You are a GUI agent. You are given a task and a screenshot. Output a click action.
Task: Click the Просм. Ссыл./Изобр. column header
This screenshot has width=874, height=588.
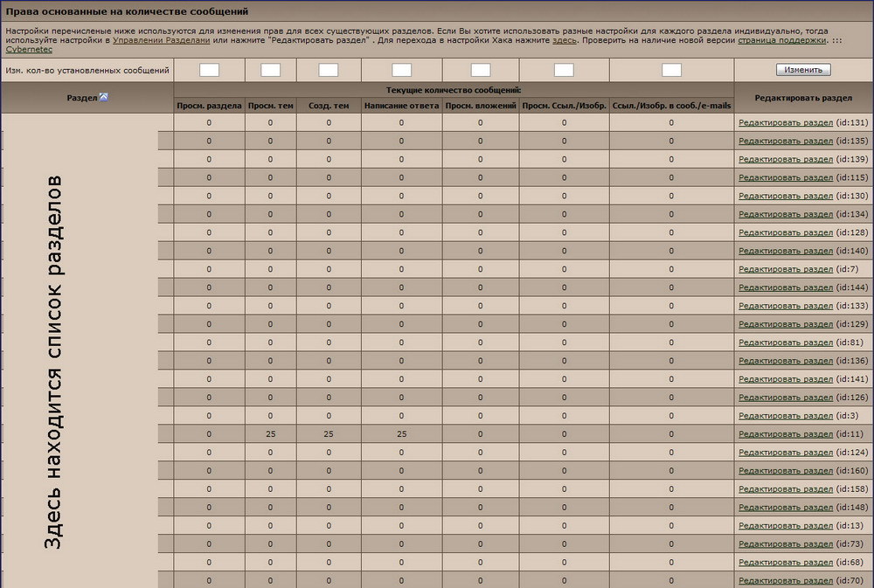(564, 106)
